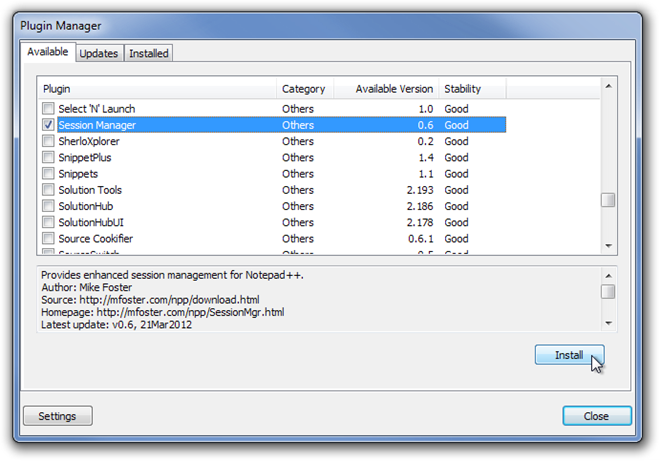Switch to the Available tab
This screenshot has width=660, height=461.
click(x=48, y=52)
